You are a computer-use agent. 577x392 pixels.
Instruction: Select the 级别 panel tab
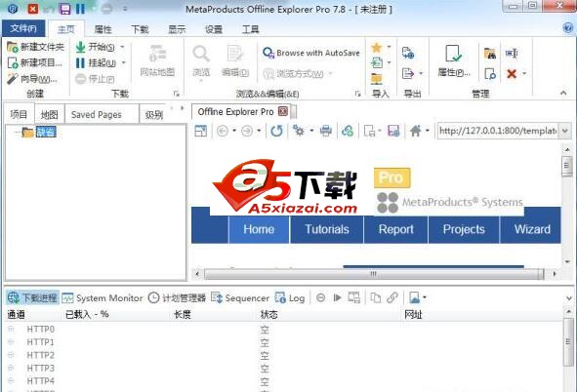coord(154,115)
